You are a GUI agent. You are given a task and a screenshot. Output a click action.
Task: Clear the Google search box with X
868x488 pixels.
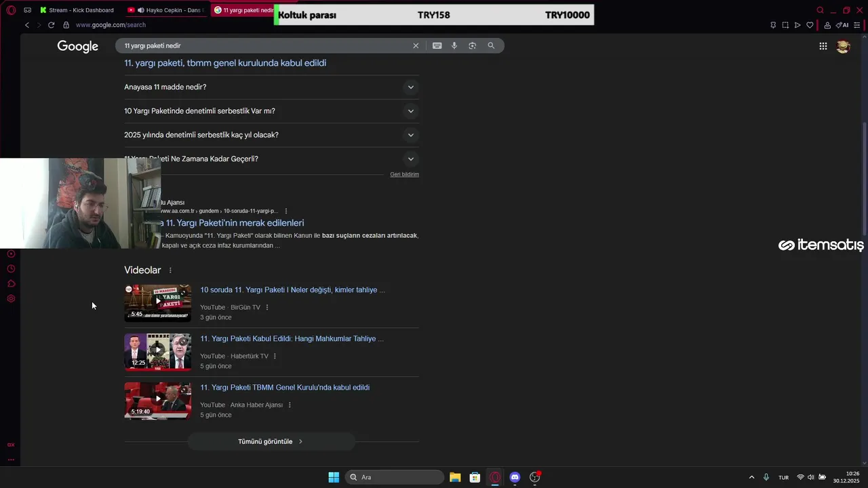tap(416, 45)
